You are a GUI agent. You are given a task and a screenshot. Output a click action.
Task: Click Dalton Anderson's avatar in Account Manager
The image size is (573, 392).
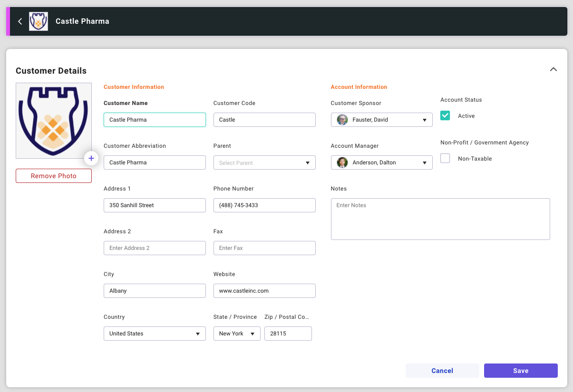[x=342, y=163]
